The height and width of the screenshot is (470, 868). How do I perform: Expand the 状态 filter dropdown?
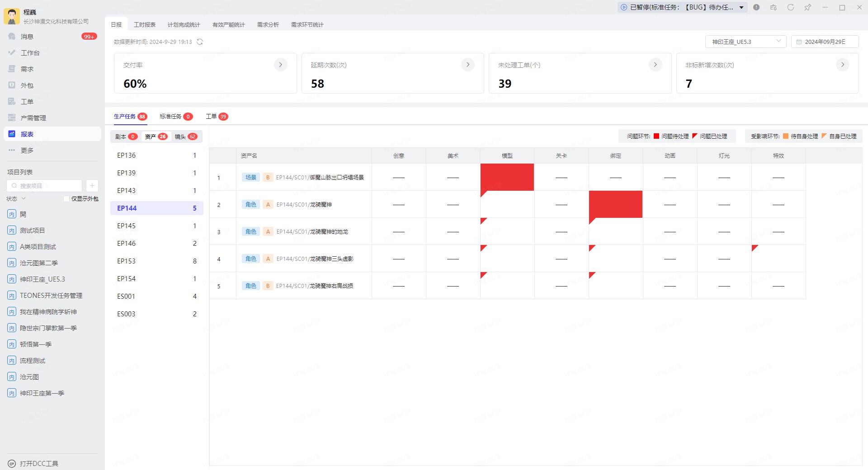[x=16, y=199]
